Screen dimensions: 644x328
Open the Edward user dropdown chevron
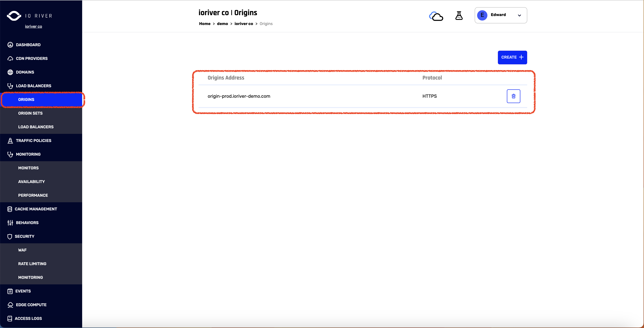point(519,15)
